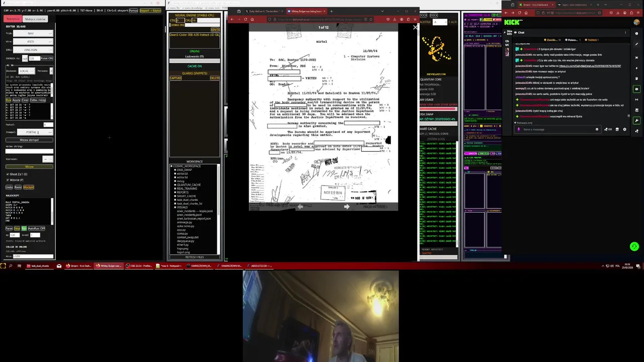Screen dimensions: 644x362
Task: Toggle the Ghost Z±1 checkbox
Action: 8,174
